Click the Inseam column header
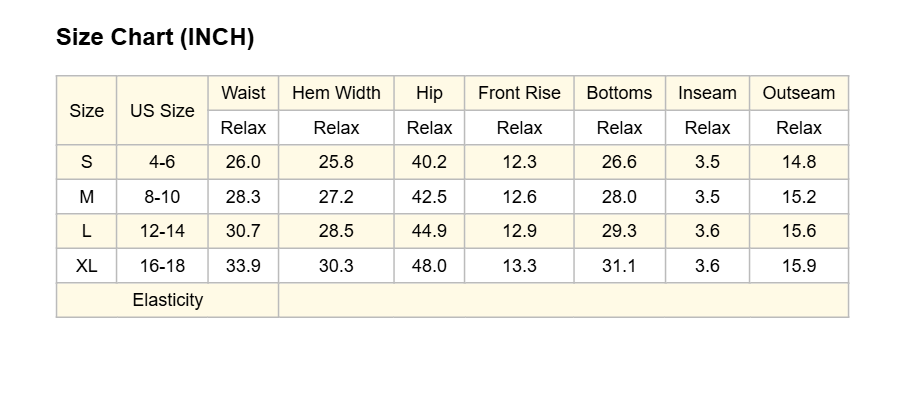 707,93
